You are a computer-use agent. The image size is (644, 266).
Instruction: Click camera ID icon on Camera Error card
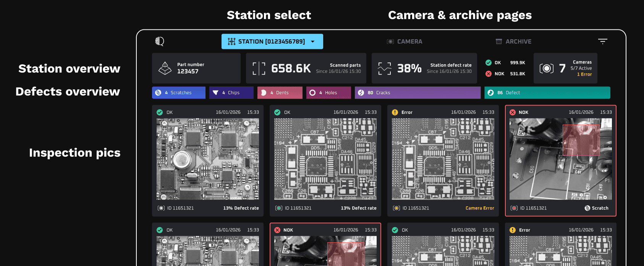[396, 208]
